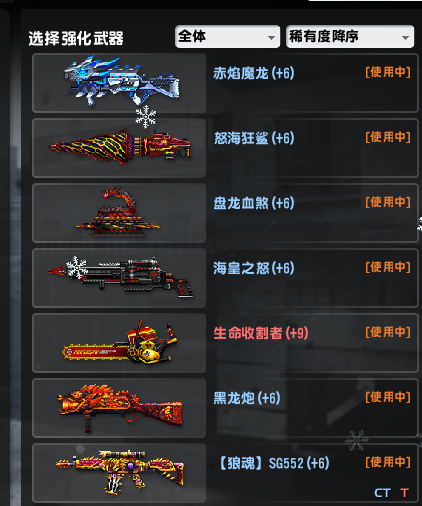Select the 黑龙炮 dragon cannon icon
This screenshot has height=506, width=422.
click(119, 408)
